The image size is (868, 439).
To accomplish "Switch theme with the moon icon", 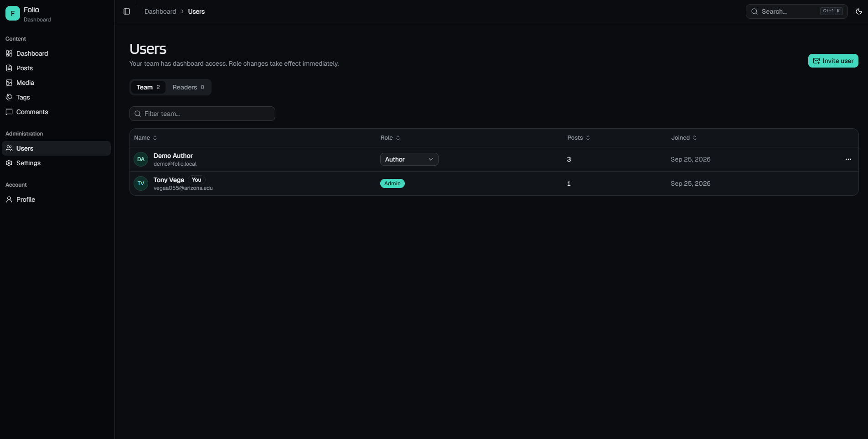I will (x=859, y=11).
